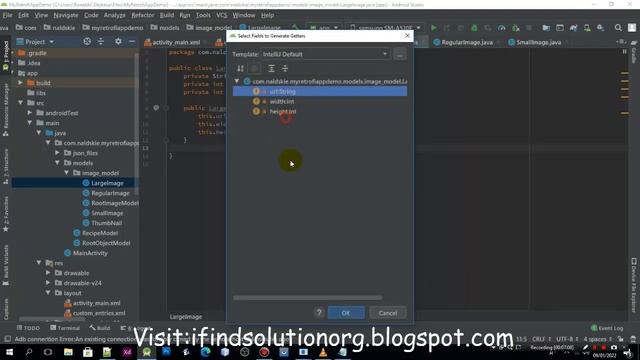This screenshot has height=360, width=640.
Task: Open the File menu
Action: point(7,15)
